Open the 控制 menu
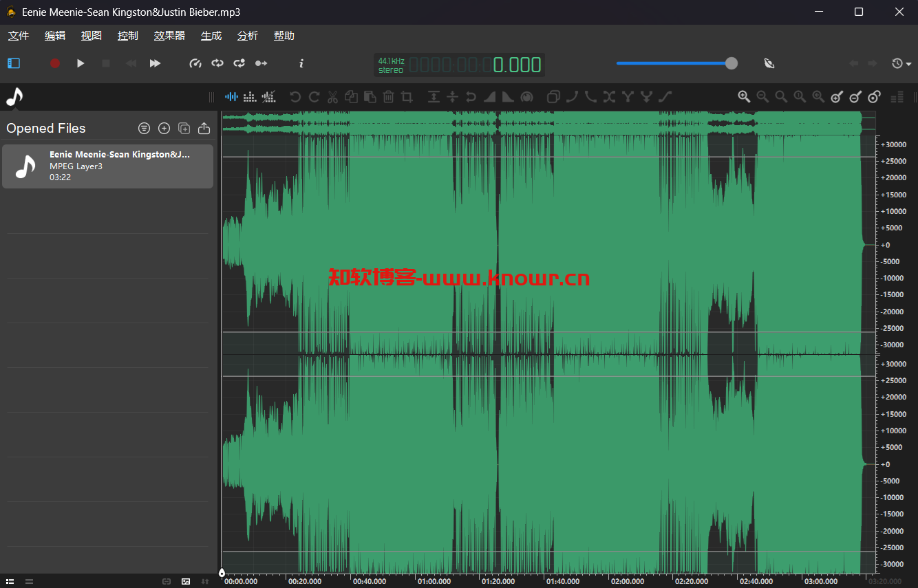This screenshot has height=588, width=918. 128,36
